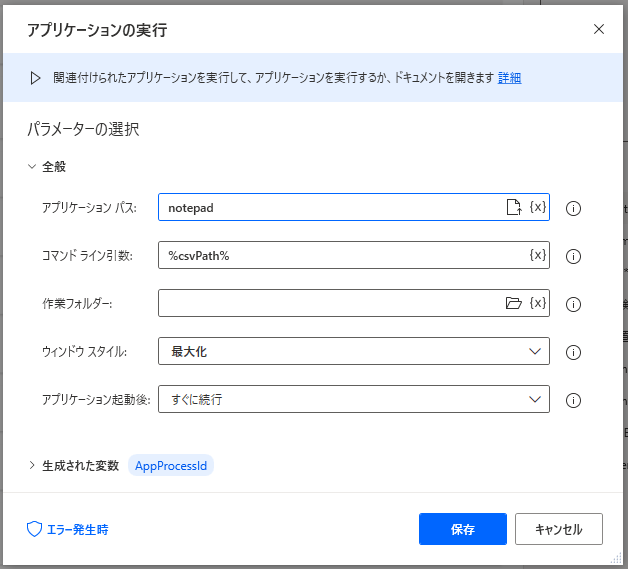
Task: Click the コマンド ライン引数 input field
Action: coord(340,255)
